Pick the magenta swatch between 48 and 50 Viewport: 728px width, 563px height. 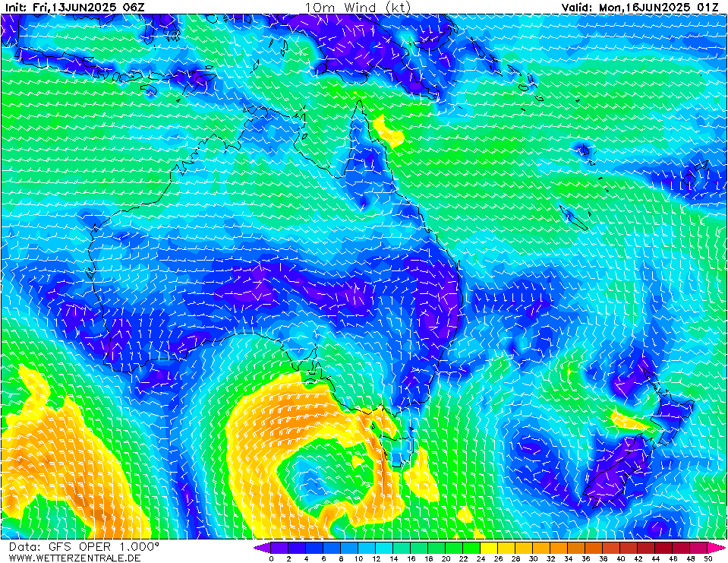point(698,548)
